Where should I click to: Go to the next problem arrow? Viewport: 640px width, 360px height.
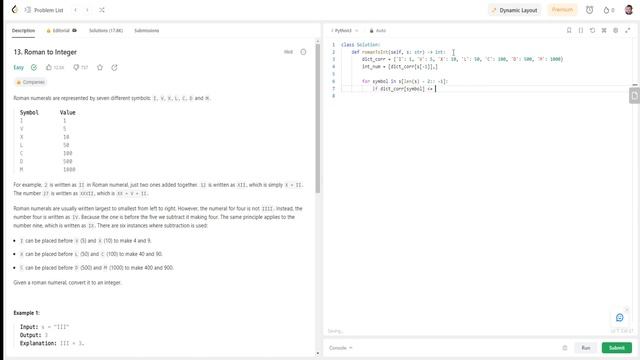click(87, 10)
